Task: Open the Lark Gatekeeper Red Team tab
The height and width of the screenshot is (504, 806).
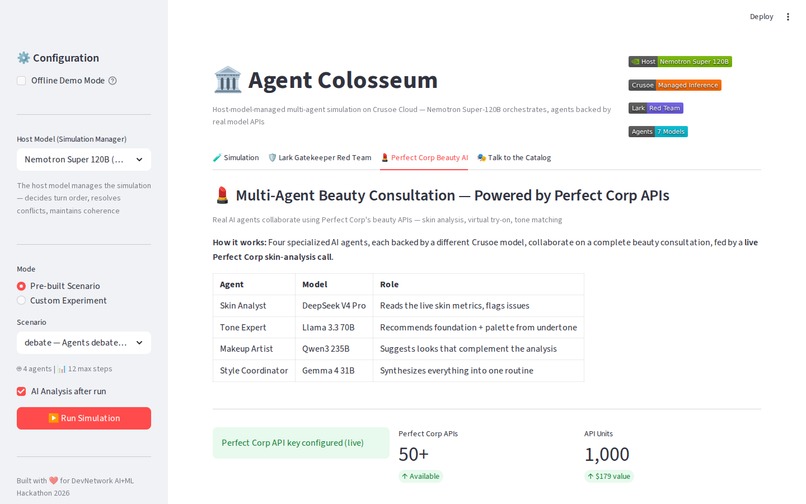Action: (x=320, y=158)
